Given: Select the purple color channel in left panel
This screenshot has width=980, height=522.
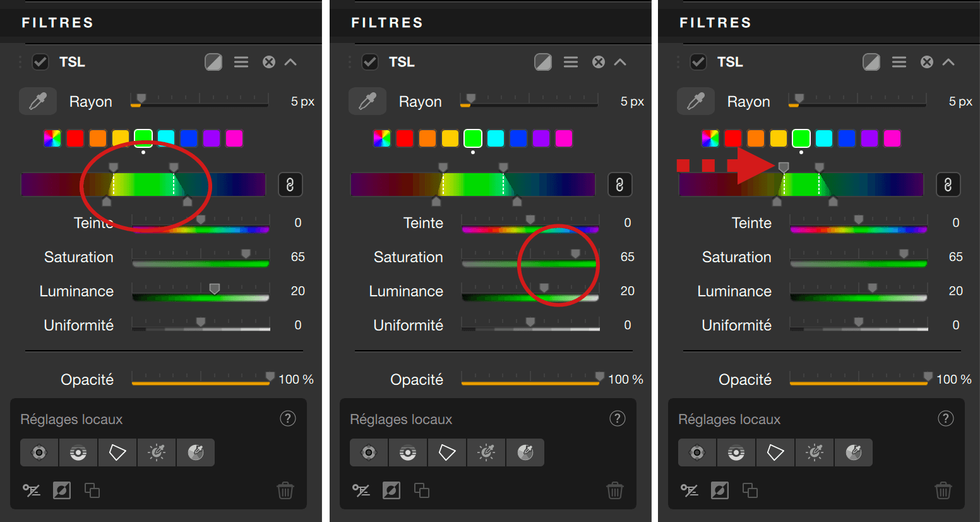Looking at the screenshot, I should click(x=212, y=138).
